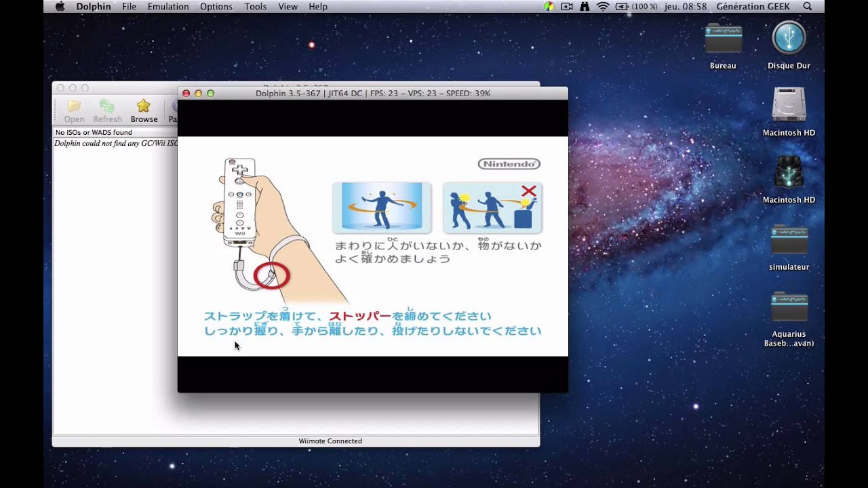Click 'Dolphin could not find any GC/Wii ISO' message
Image resolution: width=868 pixels, height=488 pixels.
(x=116, y=143)
